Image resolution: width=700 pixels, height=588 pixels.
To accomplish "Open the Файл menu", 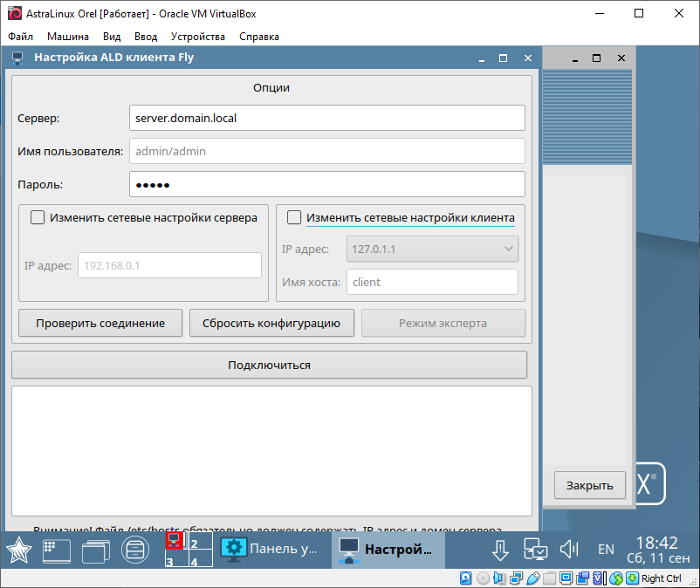I will [x=21, y=37].
